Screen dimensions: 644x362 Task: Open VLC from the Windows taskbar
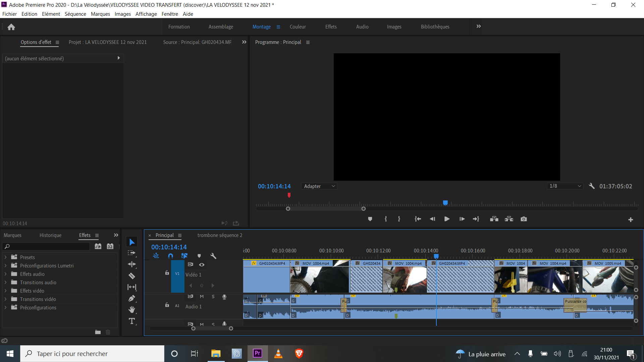point(278,354)
